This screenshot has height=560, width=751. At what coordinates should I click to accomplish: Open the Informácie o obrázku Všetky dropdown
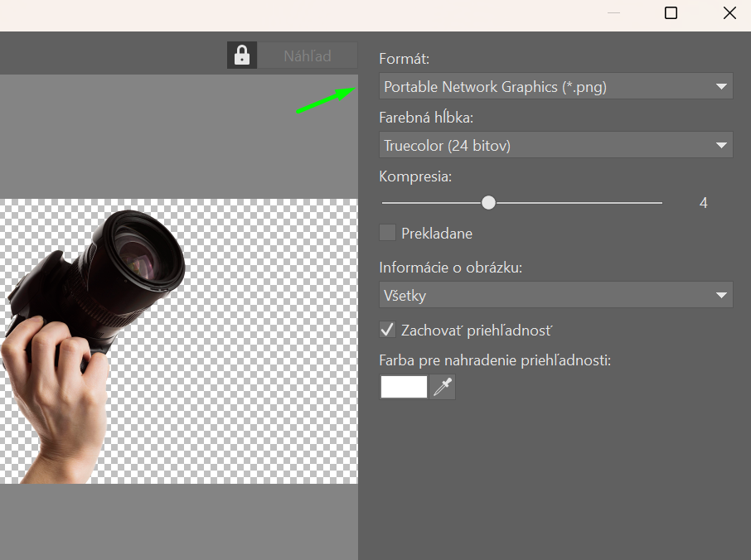(x=556, y=295)
